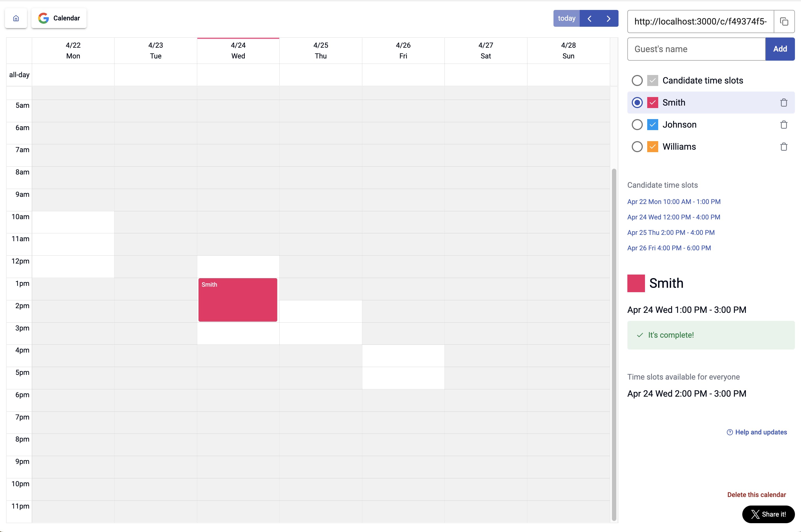
Task: Click the home navigation icon
Action: [16, 18]
